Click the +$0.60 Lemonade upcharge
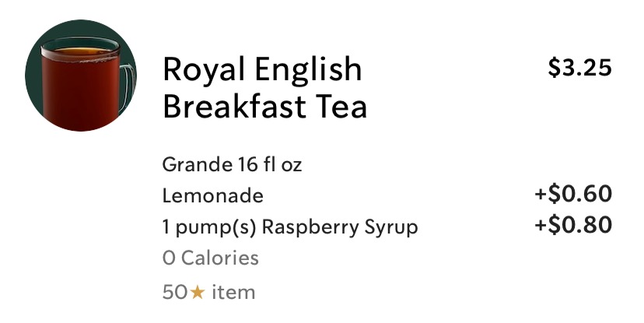Image resolution: width=644 pixels, height=323 pixels. [573, 195]
